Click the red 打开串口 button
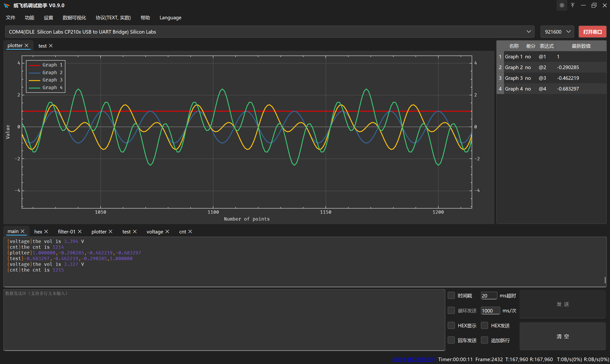Screen dimensions: 610x364 (x=592, y=32)
